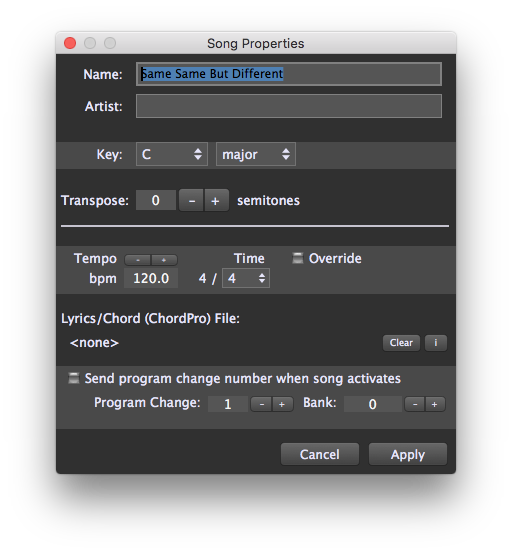Open the Key note dropdown showing C

click(172, 154)
